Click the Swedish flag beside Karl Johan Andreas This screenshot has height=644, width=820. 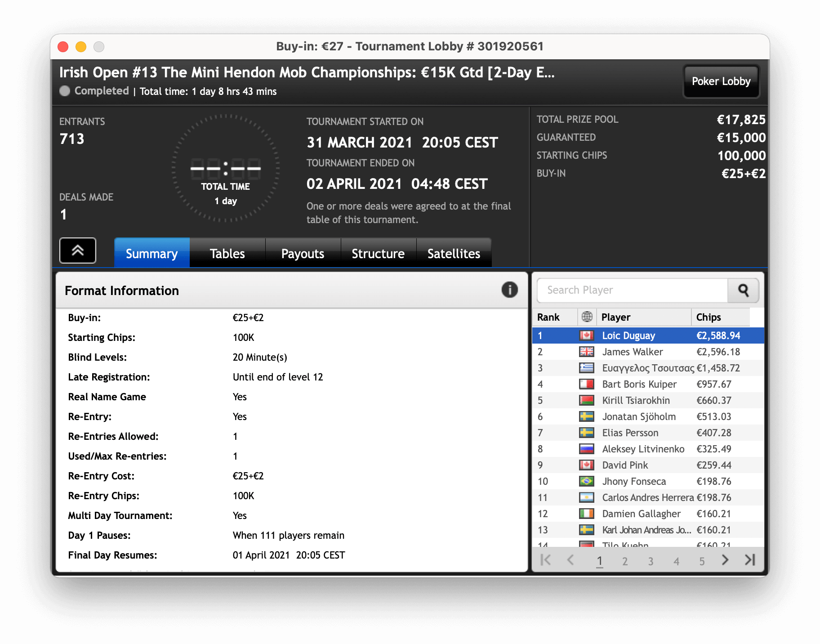[x=586, y=530]
